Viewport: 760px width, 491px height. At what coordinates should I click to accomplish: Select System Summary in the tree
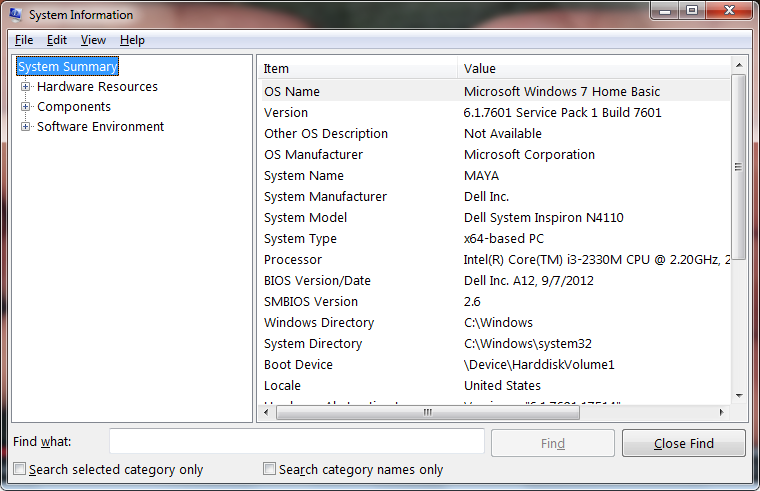coord(67,66)
